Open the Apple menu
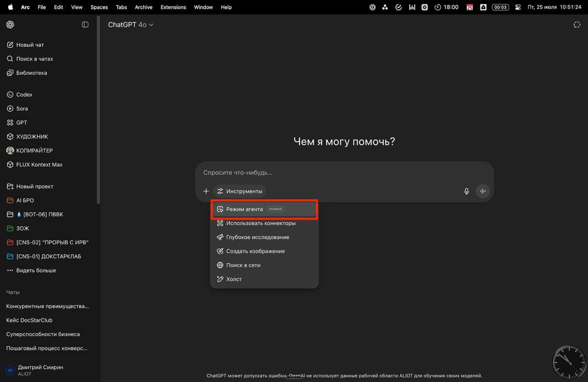This screenshot has height=382, width=588. 10,7
